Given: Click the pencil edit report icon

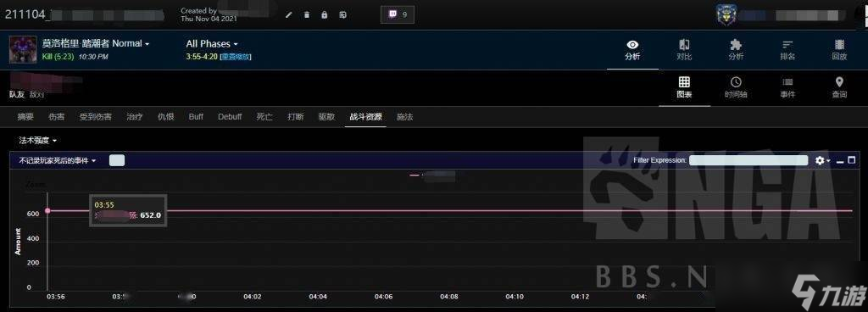Looking at the screenshot, I should 288,15.
